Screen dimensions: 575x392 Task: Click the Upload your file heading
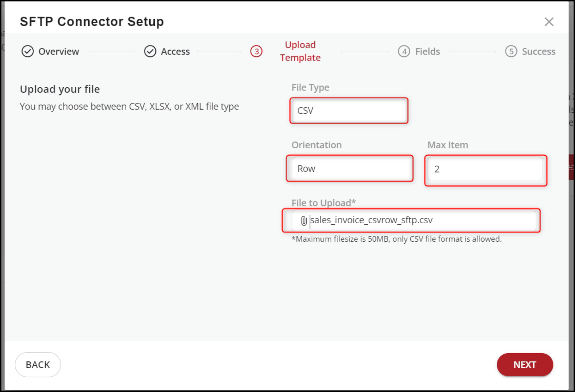pos(60,89)
